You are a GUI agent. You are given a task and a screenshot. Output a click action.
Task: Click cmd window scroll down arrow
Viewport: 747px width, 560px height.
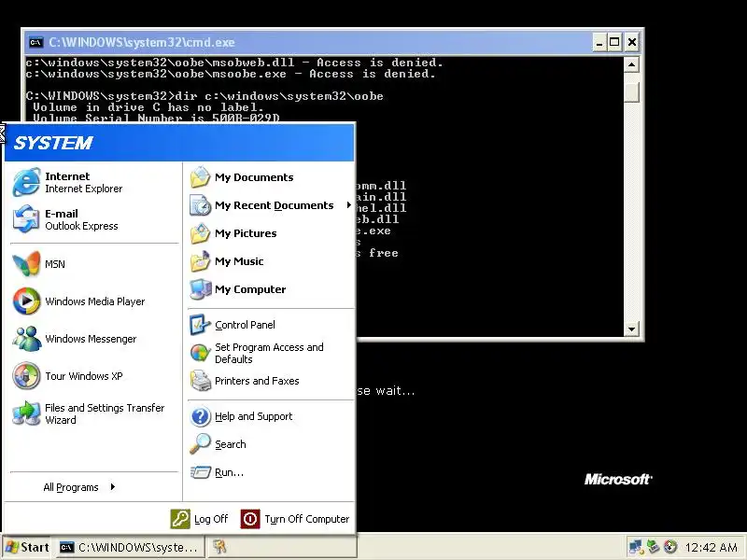[631, 329]
